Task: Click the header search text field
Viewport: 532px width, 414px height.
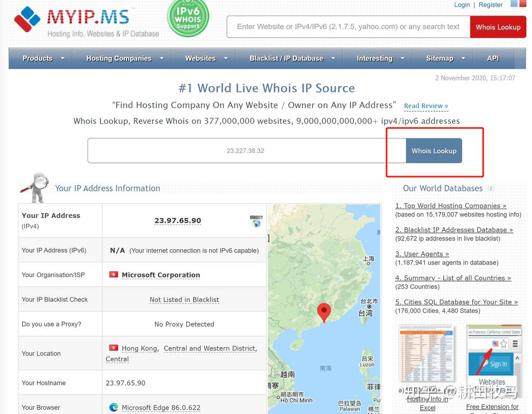Action: coord(348,27)
